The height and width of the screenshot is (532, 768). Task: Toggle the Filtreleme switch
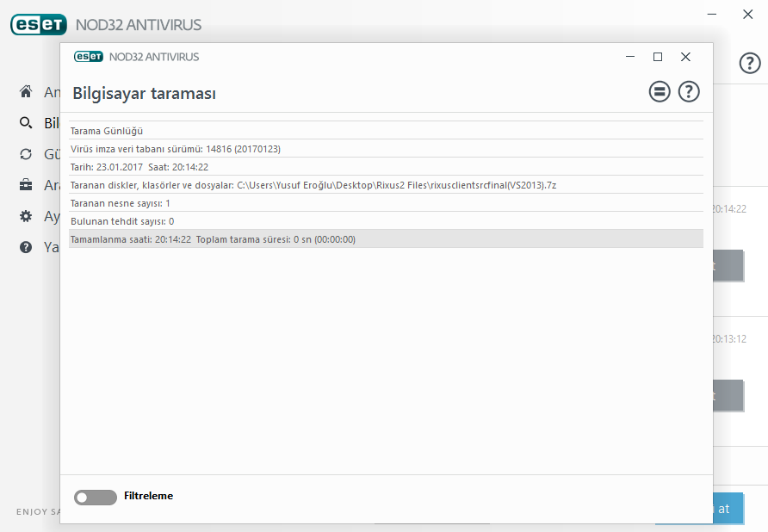click(96, 498)
